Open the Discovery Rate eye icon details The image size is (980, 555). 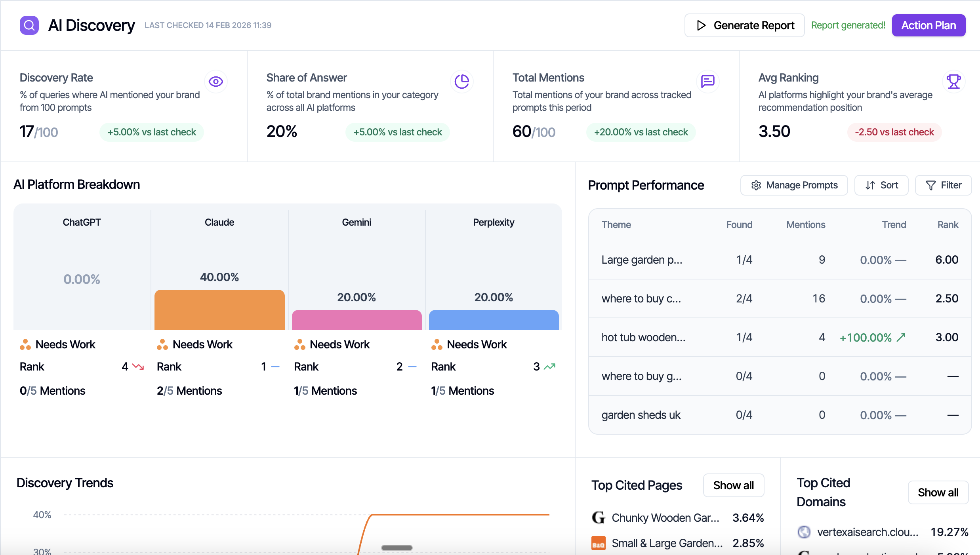[x=216, y=81]
